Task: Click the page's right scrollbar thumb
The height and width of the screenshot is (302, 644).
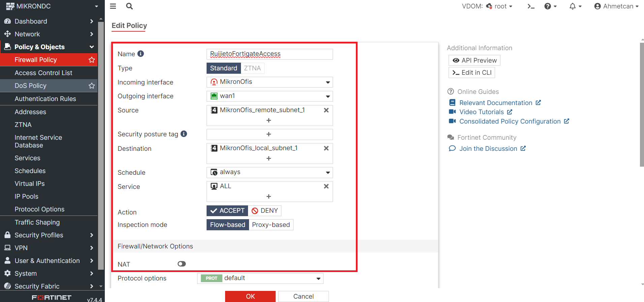Action: [x=642, y=105]
